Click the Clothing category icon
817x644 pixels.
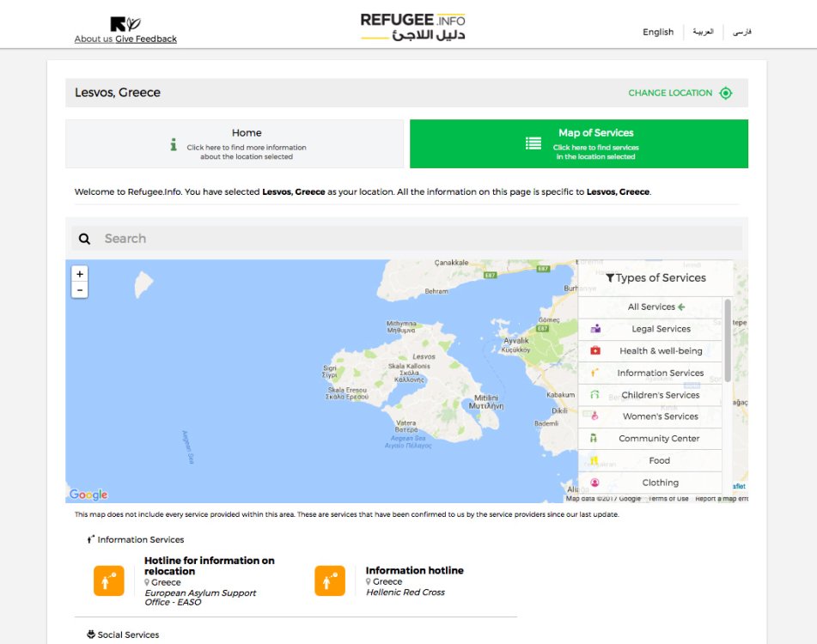coord(594,483)
